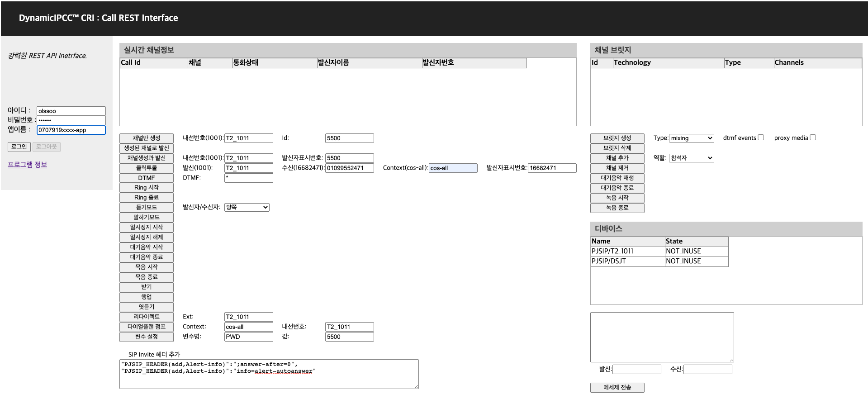Select the PJSIP/T2_1011 device row
The height and width of the screenshot is (399, 868).
[x=659, y=251]
